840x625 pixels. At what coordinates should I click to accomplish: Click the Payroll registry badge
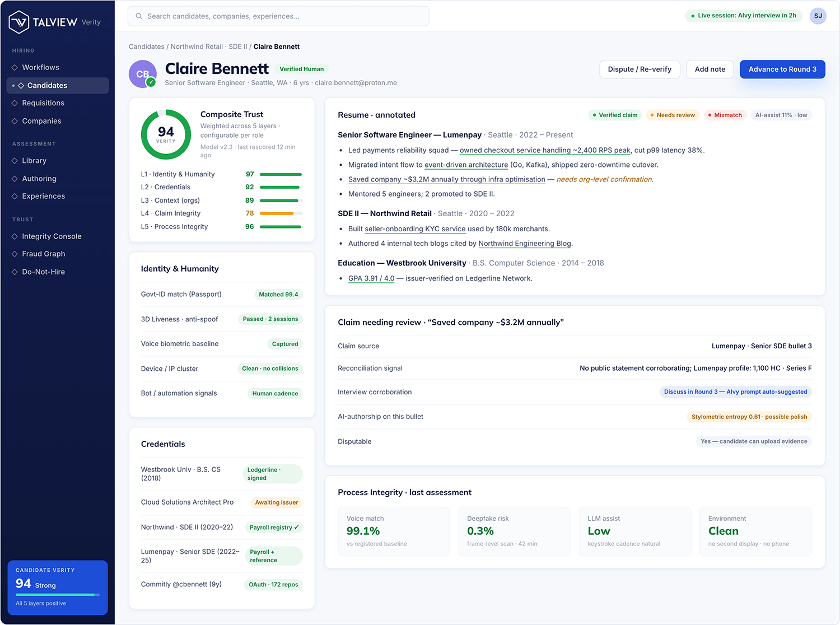(274, 528)
